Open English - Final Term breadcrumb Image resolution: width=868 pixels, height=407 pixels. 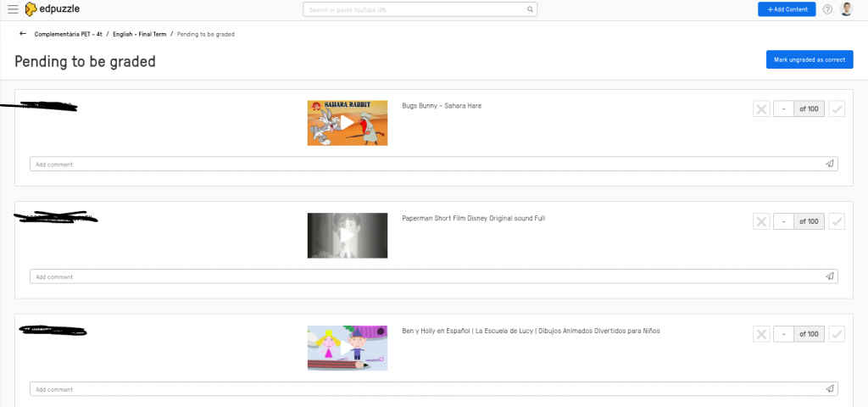click(x=139, y=34)
